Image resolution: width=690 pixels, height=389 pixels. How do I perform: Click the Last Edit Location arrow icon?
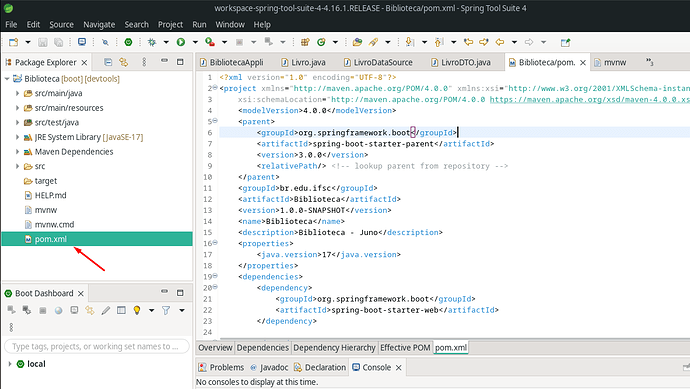tap(468, 42)
